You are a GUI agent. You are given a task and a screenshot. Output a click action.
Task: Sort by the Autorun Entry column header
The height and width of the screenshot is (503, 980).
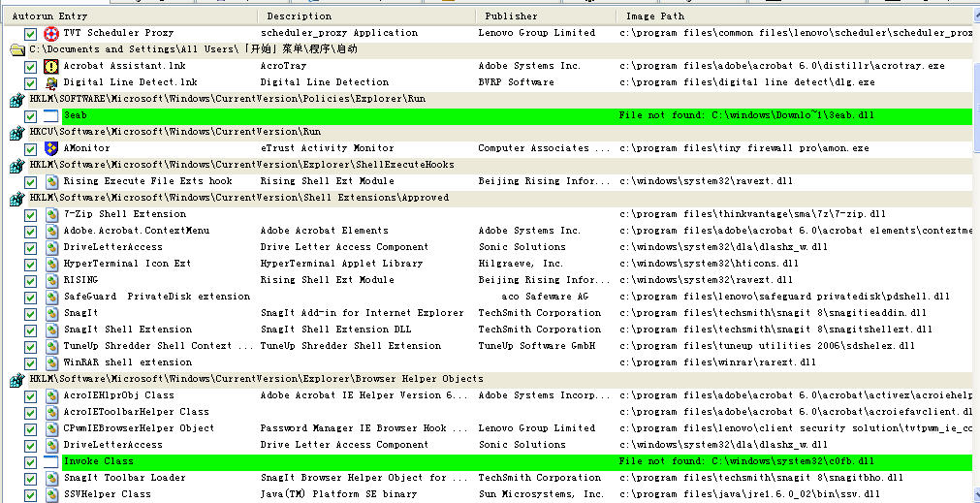pos(130,16)
